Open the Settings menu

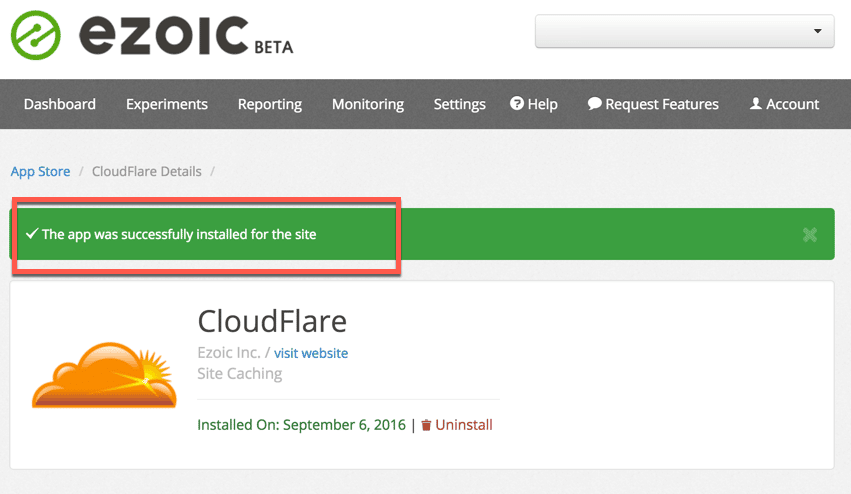pyautogui.click(x=460, y=104)
